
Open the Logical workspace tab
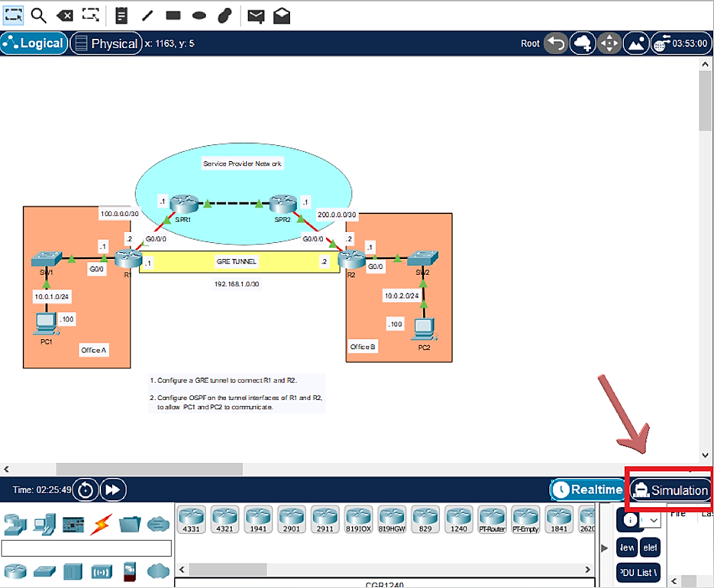34,44
